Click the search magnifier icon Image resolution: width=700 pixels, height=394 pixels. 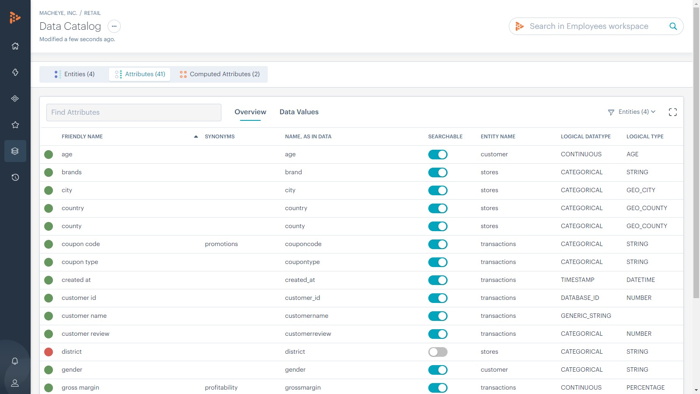tap(673, 26)
